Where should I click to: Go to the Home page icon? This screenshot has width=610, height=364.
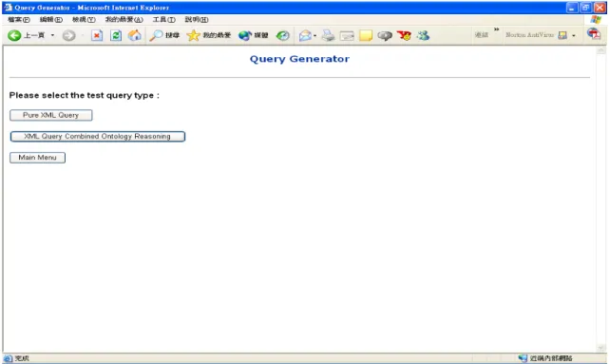(135, 35)
